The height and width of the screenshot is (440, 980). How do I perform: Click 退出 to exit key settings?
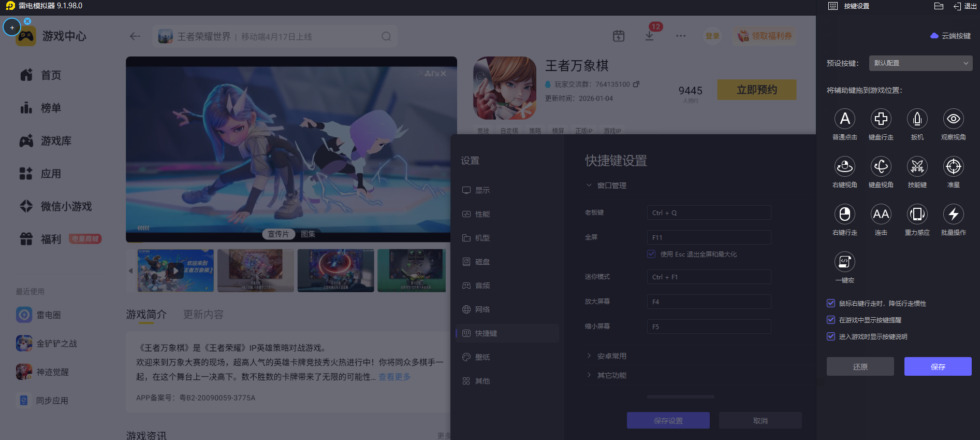pos(965,6)
